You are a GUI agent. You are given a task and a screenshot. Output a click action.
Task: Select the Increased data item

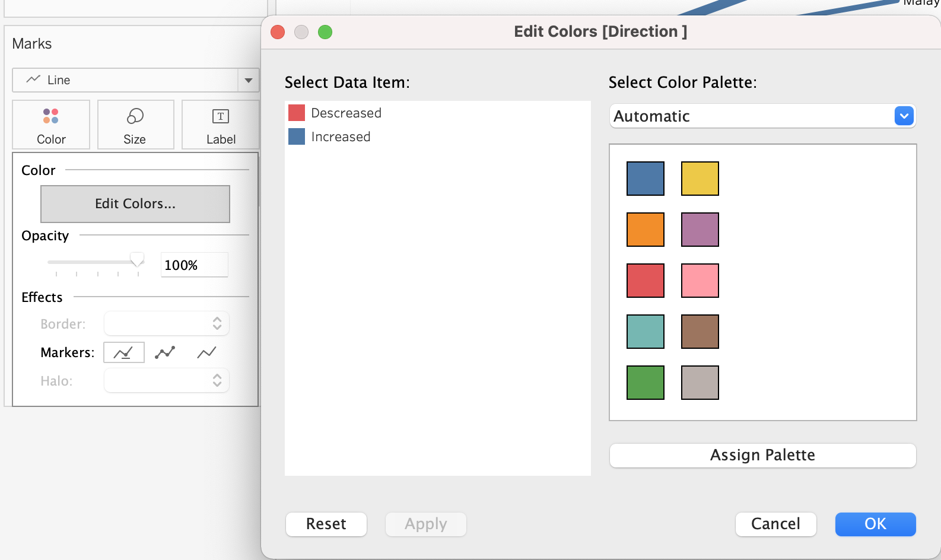(x=341, y=137)
